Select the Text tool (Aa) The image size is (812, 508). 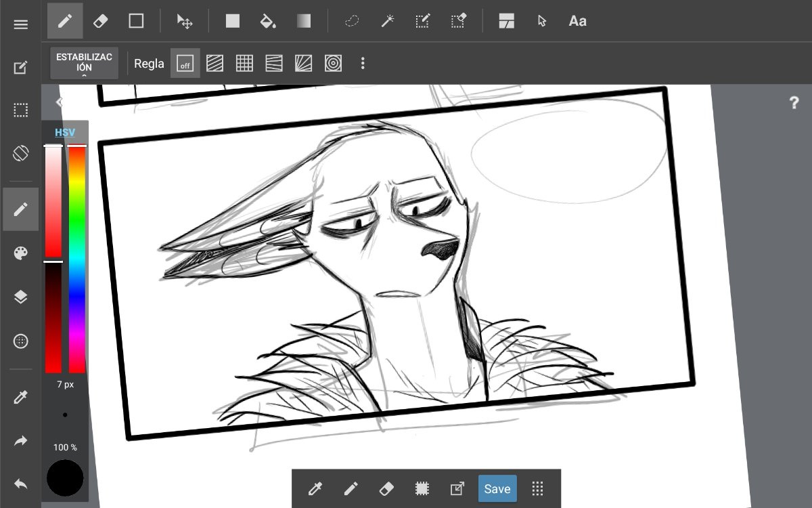tap(577, 21)
